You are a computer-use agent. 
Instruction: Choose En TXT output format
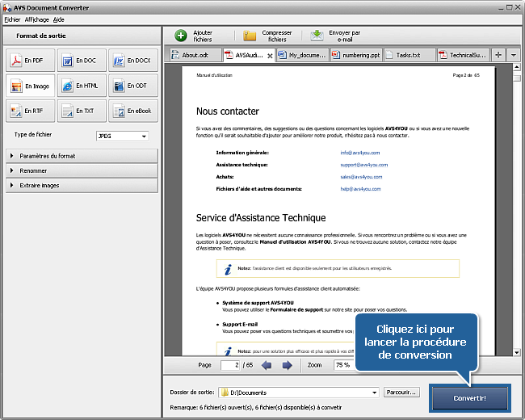pyautogui.click(x=82, y=111)
